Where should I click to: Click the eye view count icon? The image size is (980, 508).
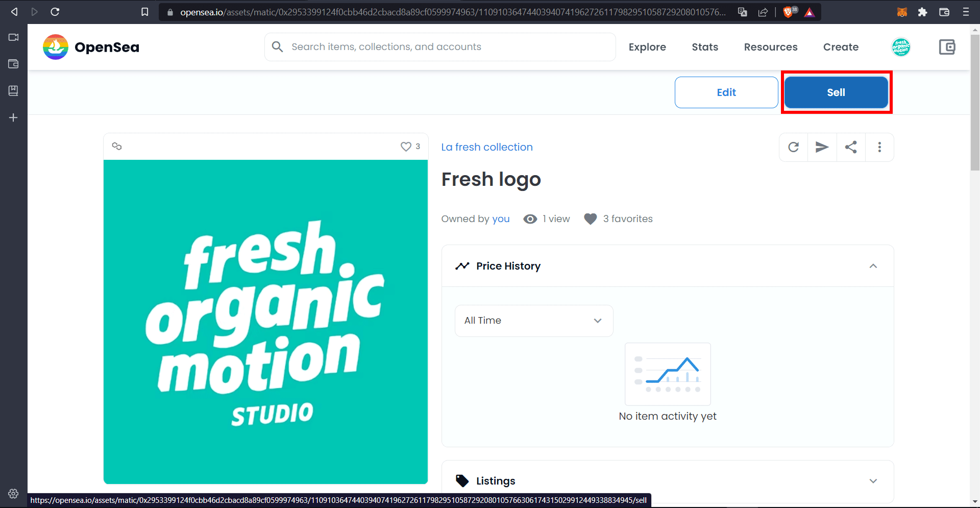click(x=530, y=219)
